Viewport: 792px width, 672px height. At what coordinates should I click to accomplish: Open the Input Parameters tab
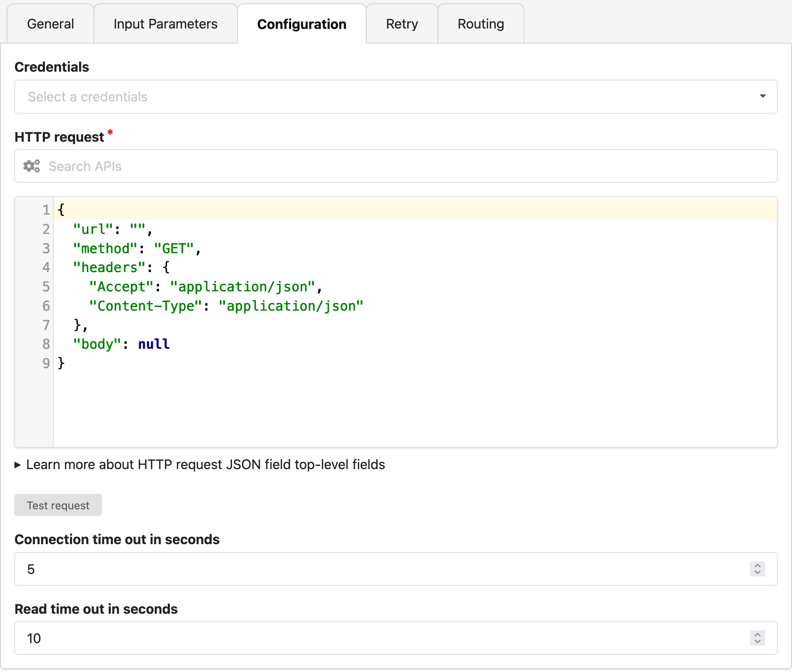pos(165,24)
